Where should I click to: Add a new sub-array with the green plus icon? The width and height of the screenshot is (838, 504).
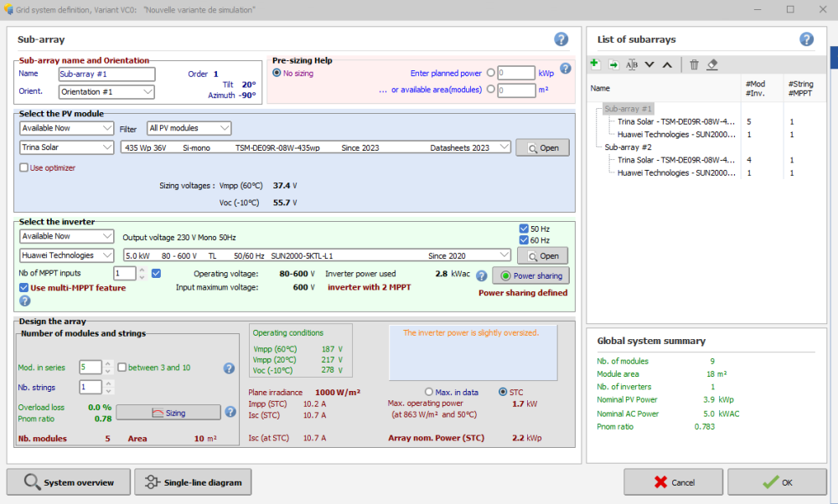(x=595, y=64)
